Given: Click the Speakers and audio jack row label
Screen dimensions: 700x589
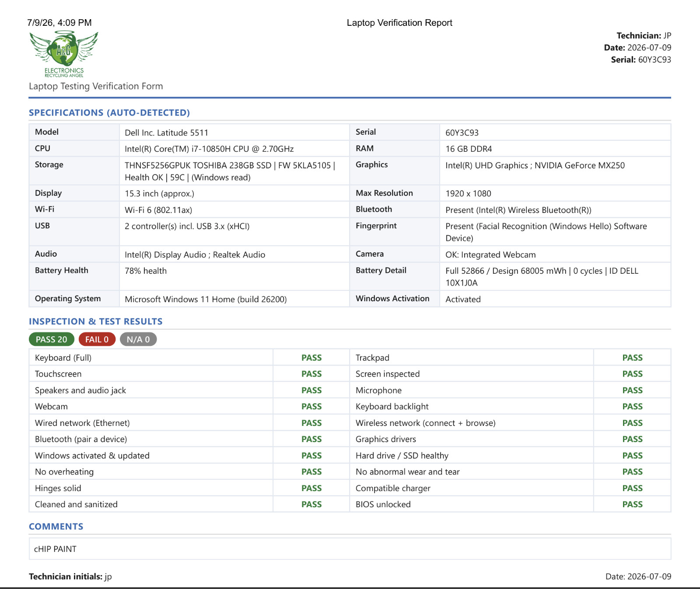Looking at the screenshot, I should coord(80,390).
